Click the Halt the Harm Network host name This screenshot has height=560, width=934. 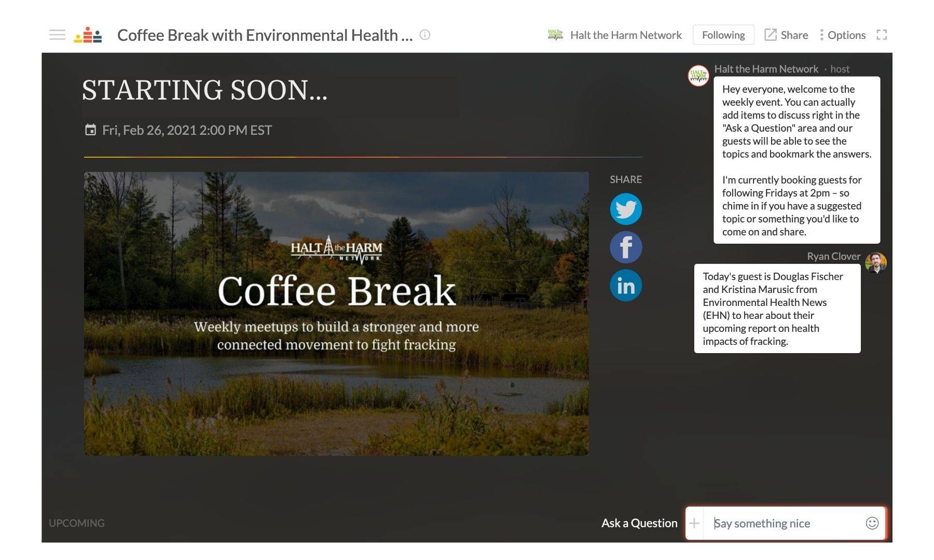[766, 69]
